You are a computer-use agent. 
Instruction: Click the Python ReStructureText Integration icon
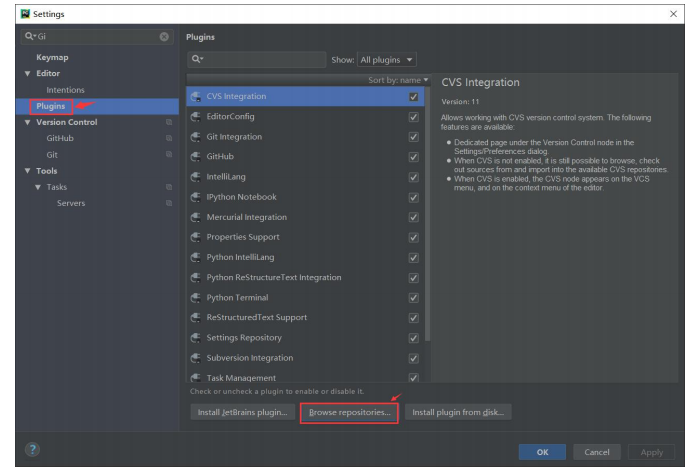[x=196, y=278]
